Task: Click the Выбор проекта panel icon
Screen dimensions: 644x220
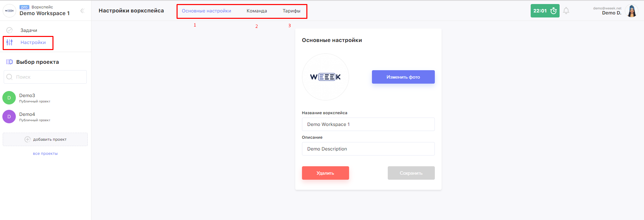Action: (9, 62)
